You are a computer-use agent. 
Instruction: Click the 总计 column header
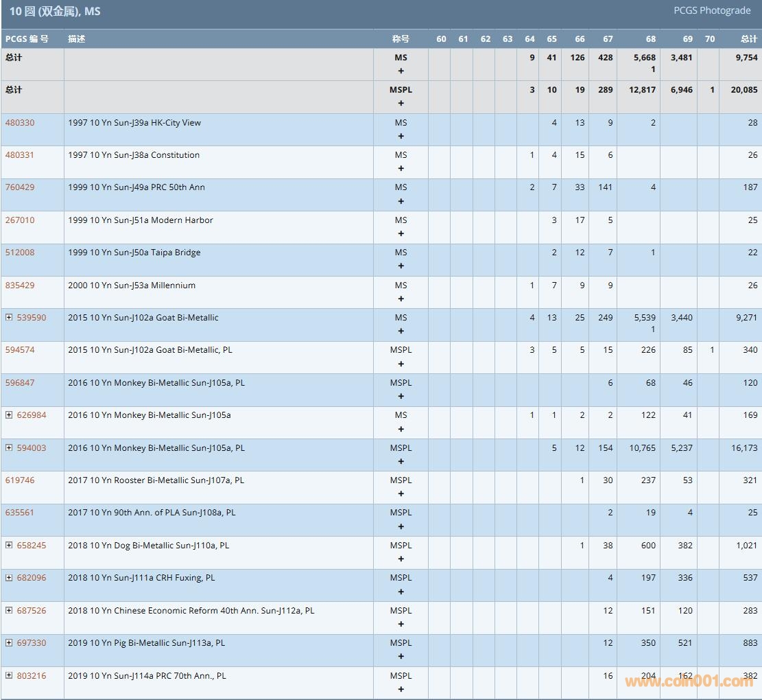click(748, 39)
